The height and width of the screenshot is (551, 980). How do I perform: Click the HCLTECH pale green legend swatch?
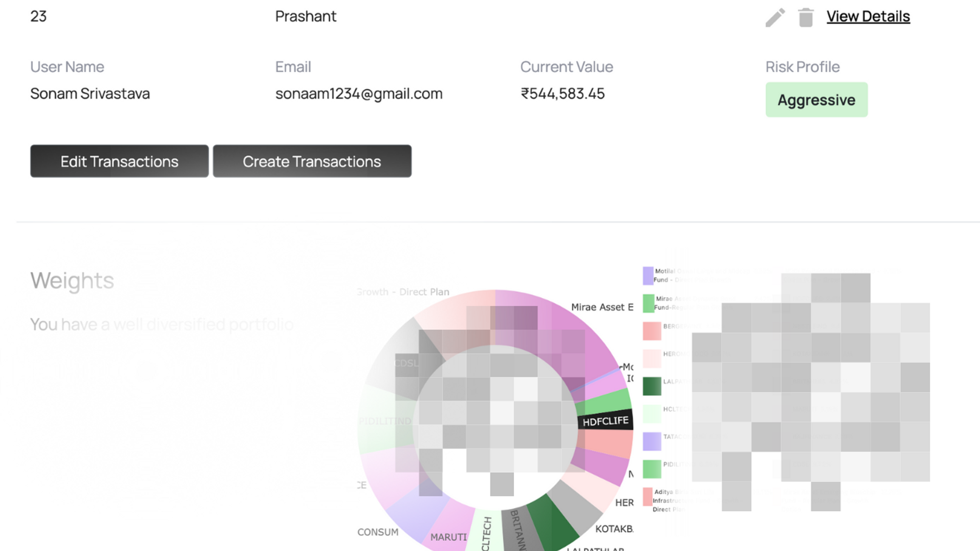pos(652,414)
